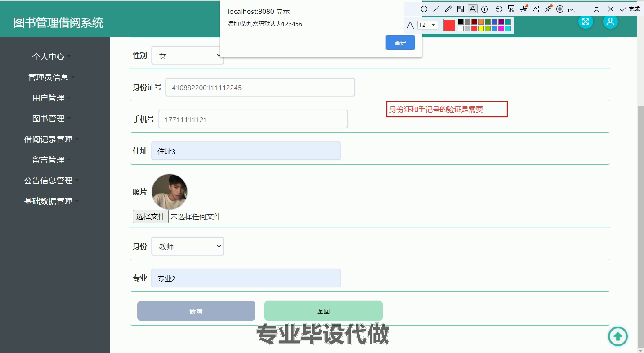
Task: Confirm the alert with 确定 button
Action: [400, 43]
